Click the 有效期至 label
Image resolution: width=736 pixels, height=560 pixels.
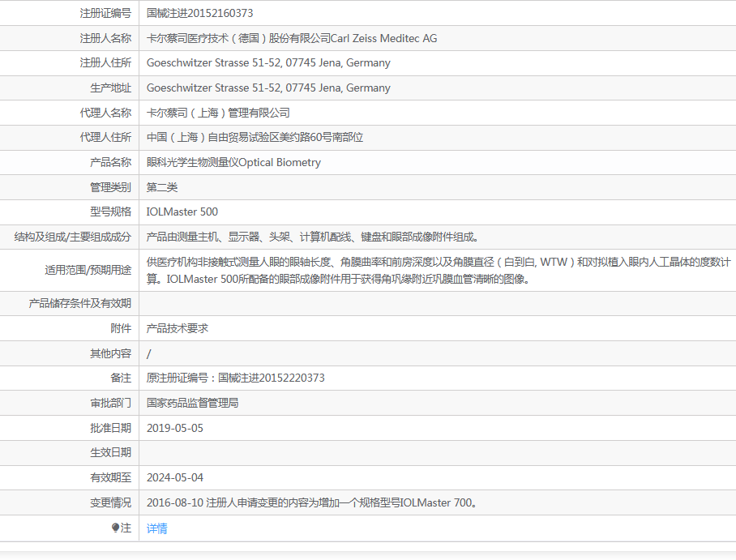coord(111,477)
